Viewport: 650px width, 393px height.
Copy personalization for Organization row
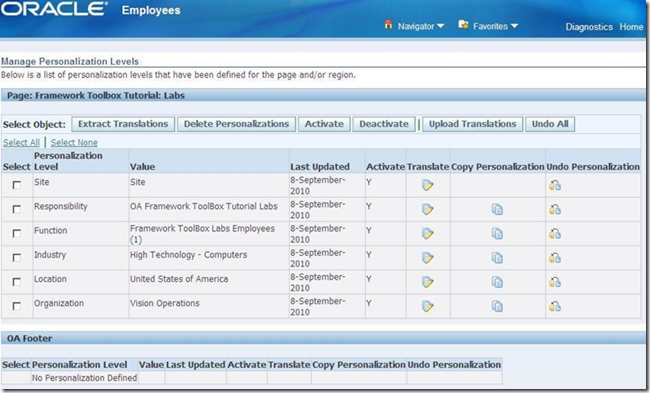pyautogui.click(x=497, y=306)
